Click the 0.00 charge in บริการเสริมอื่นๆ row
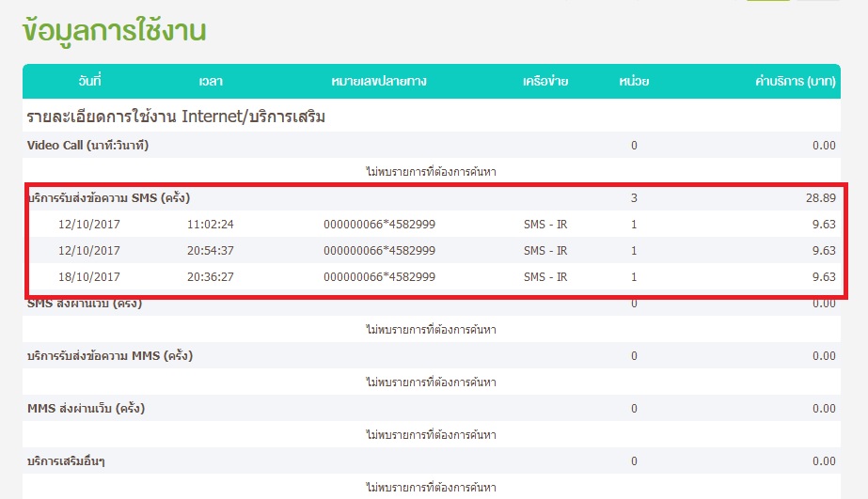 tap(824, 460)
